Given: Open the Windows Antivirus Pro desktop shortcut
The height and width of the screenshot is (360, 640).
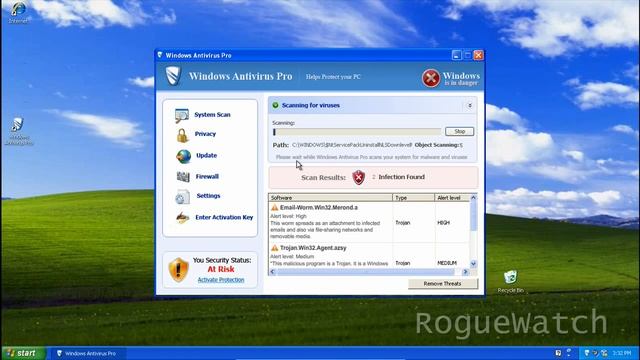Looking at the screenshot, I should point(18,131).
